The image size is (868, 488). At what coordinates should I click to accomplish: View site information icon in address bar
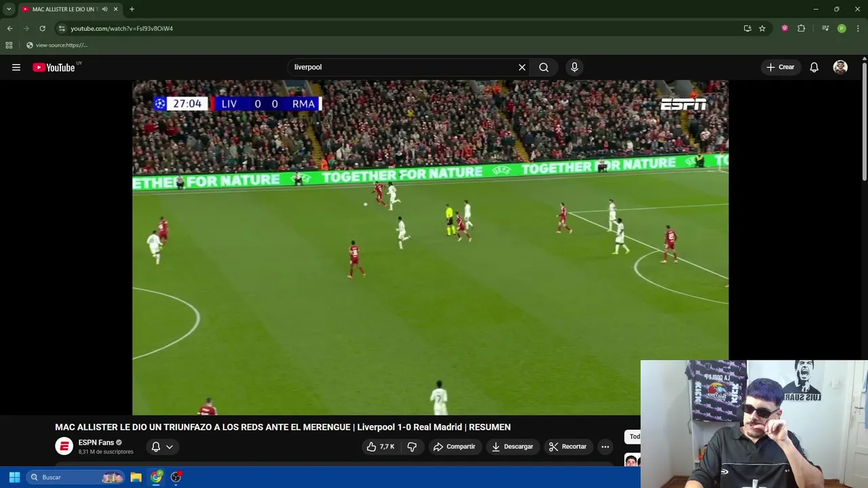(62, 28)
